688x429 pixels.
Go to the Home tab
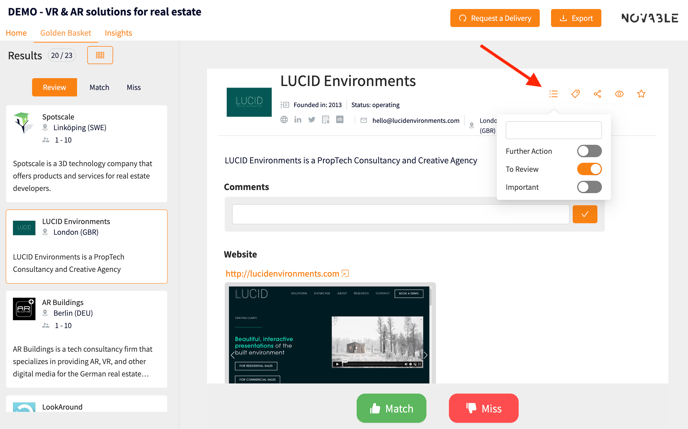pyautogui.click(x=16, y=33)
